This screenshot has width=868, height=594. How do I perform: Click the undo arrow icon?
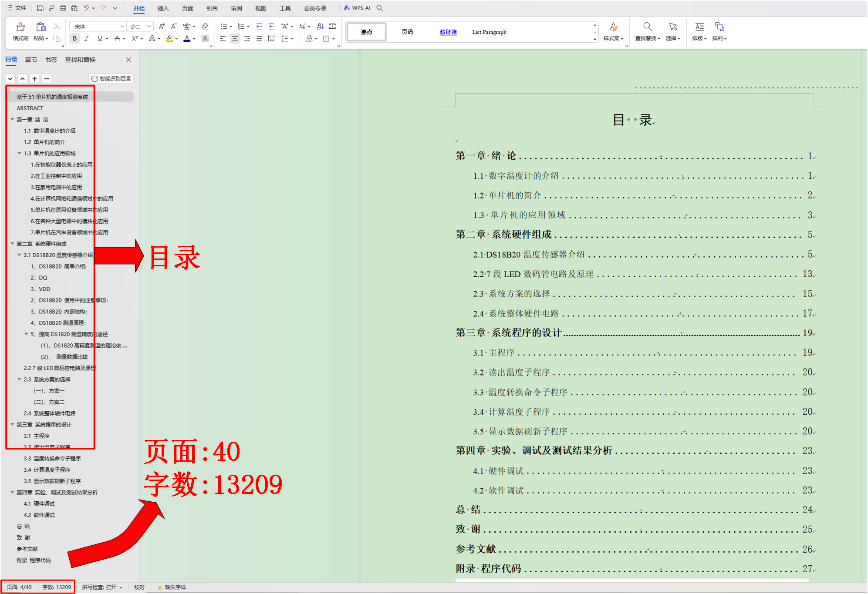click(x=86, y=8)
